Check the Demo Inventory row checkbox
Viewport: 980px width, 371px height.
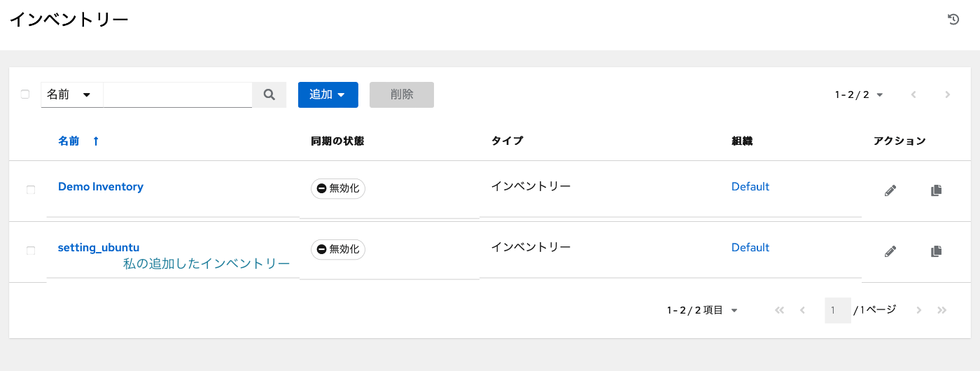pyautogui.click(x=31, y=190)
